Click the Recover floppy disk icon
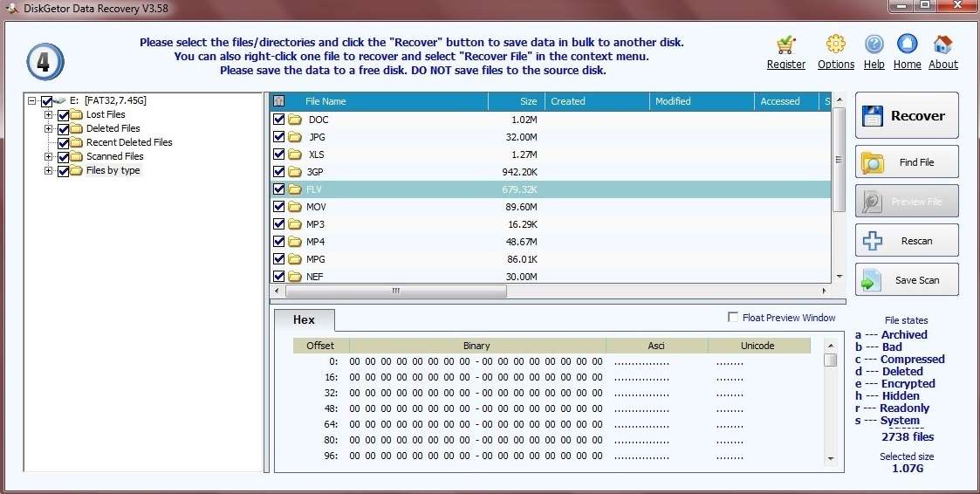The height and width of the screenshot is (494, 980). (x=873, y=116)
